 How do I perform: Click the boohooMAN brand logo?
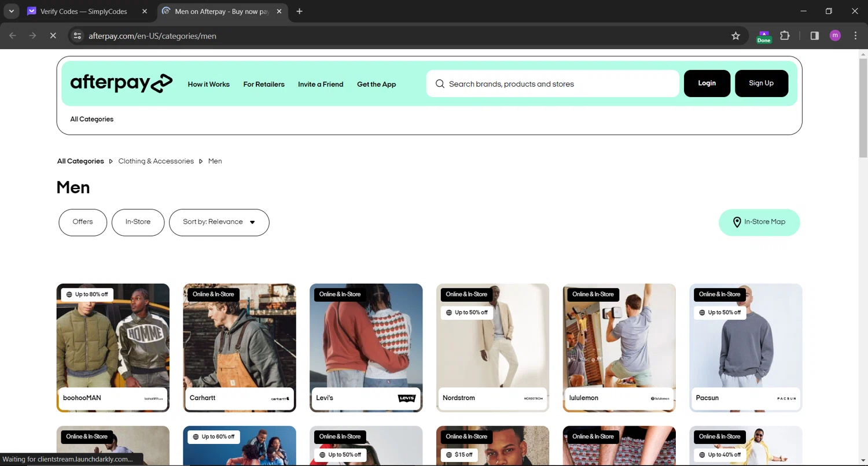(x=154, y=398)
